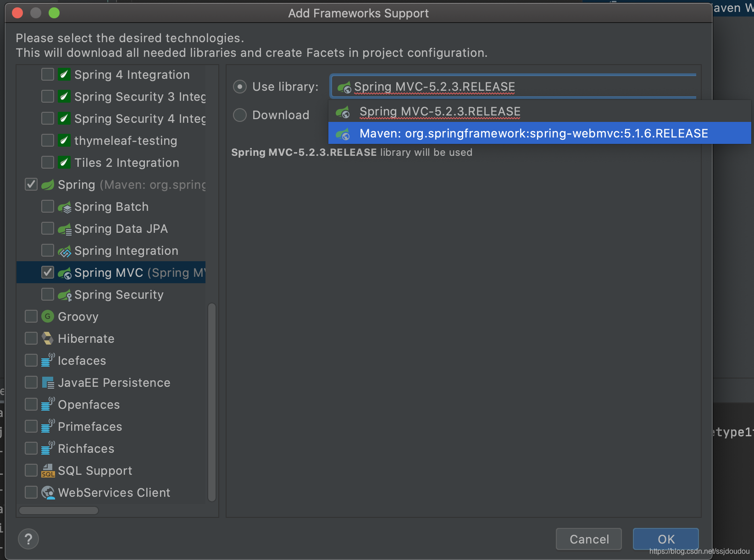Click the vertical scrollbar of technologies list
Viewport: 754px width, 560px height.
pyautogui.click(x=212, y=402)
